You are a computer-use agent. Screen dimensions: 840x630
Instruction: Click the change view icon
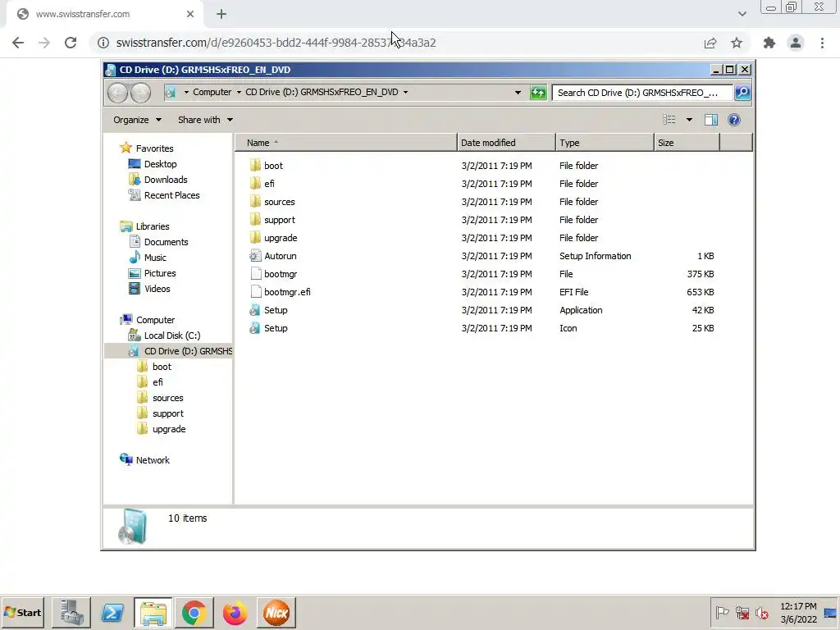669,120
